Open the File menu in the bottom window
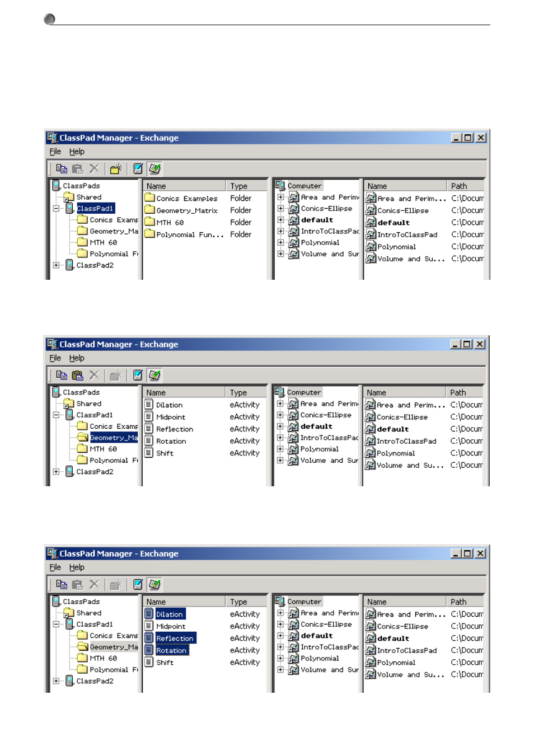Viewport: 534px width, 756px height. point(55,567)
